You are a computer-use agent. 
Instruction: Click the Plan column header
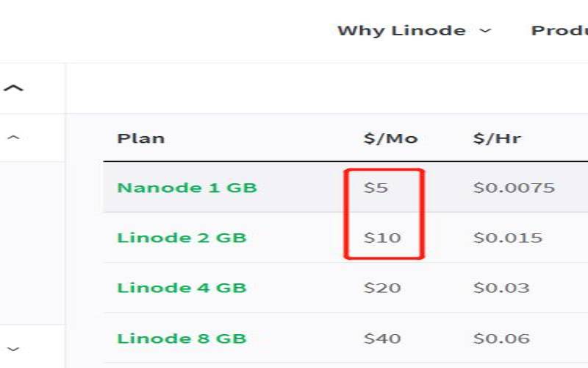(x=140, y=138)
